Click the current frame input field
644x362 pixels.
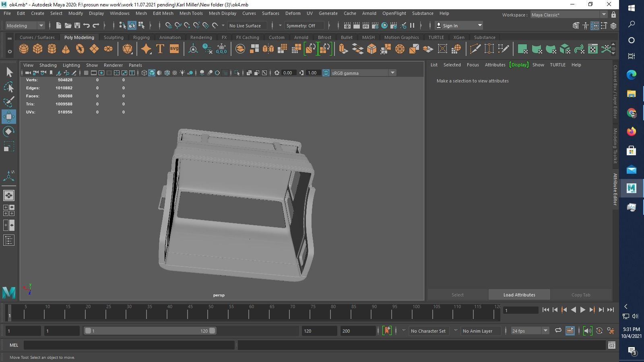click(x=521, y=310)
